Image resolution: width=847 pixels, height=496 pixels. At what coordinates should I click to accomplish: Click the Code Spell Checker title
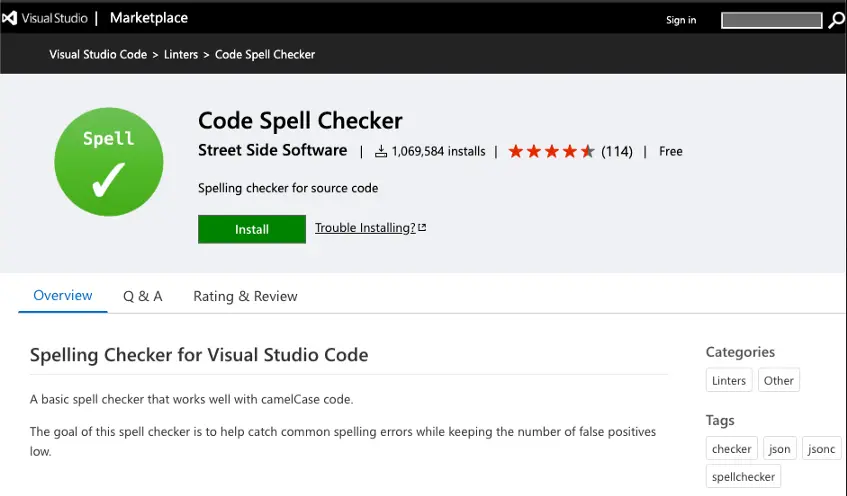[x=300, y=120]
